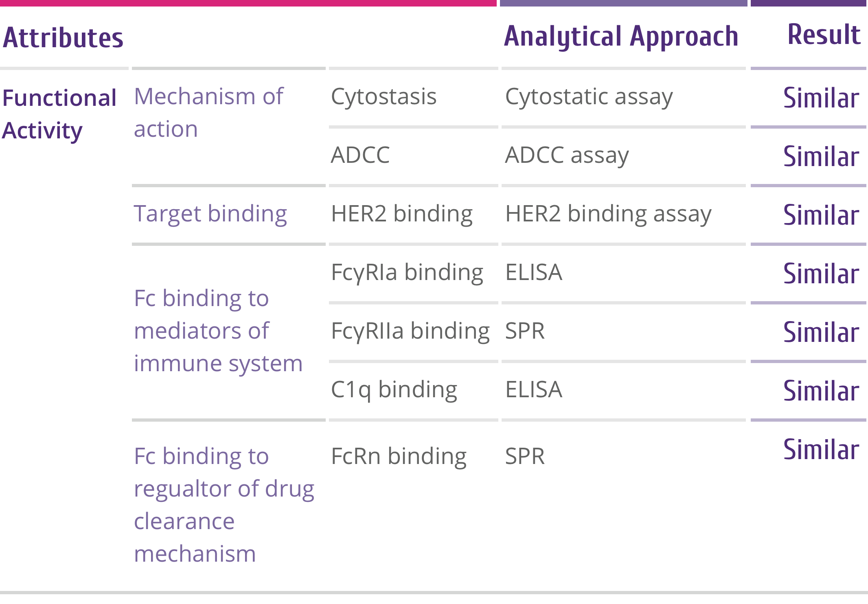
Task: Click the Similar result for HER2 binding
Action: [x=821, y=215]
